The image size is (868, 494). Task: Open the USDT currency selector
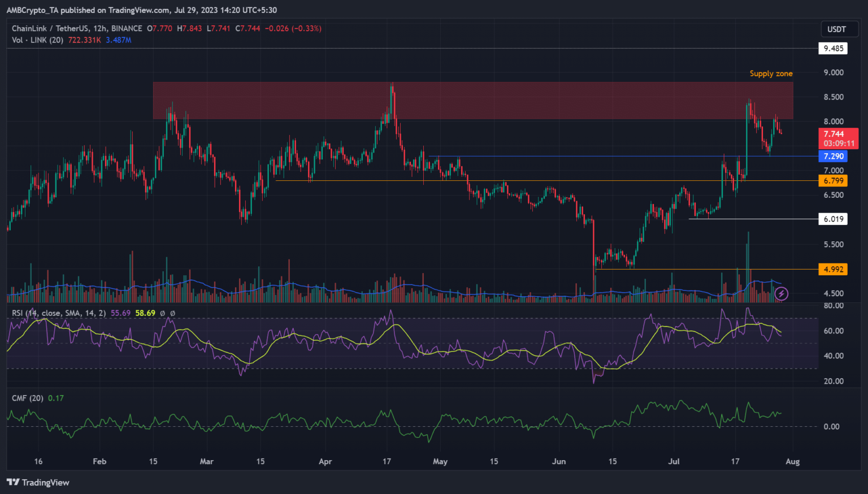(x=836, y=29)
